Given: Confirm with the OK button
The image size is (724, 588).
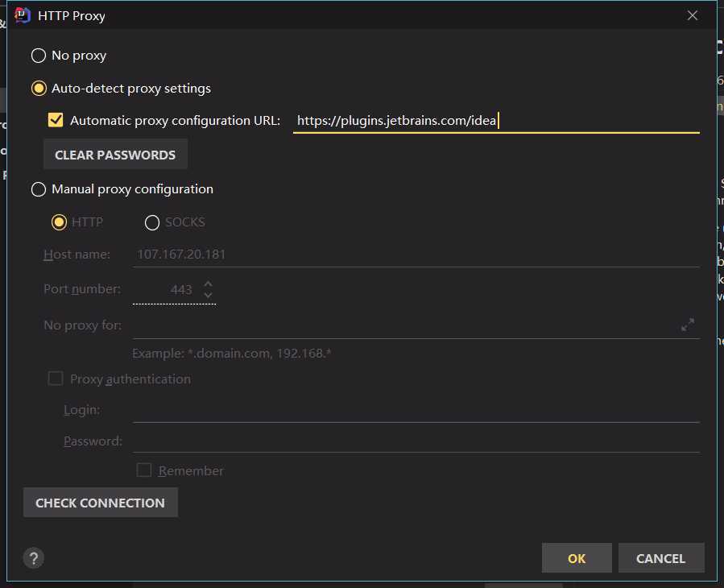Looking at the screenshot, I should (x=577, y=558).
